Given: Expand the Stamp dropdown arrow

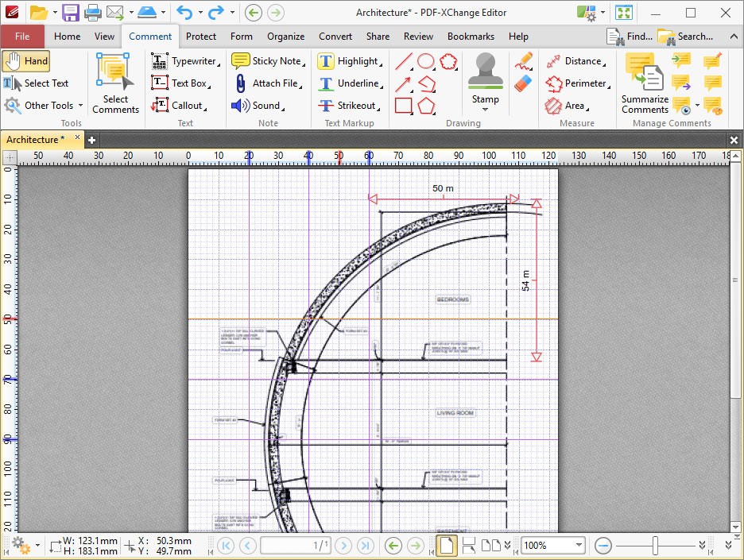Looking at the screenshot, I should (485, 110).
